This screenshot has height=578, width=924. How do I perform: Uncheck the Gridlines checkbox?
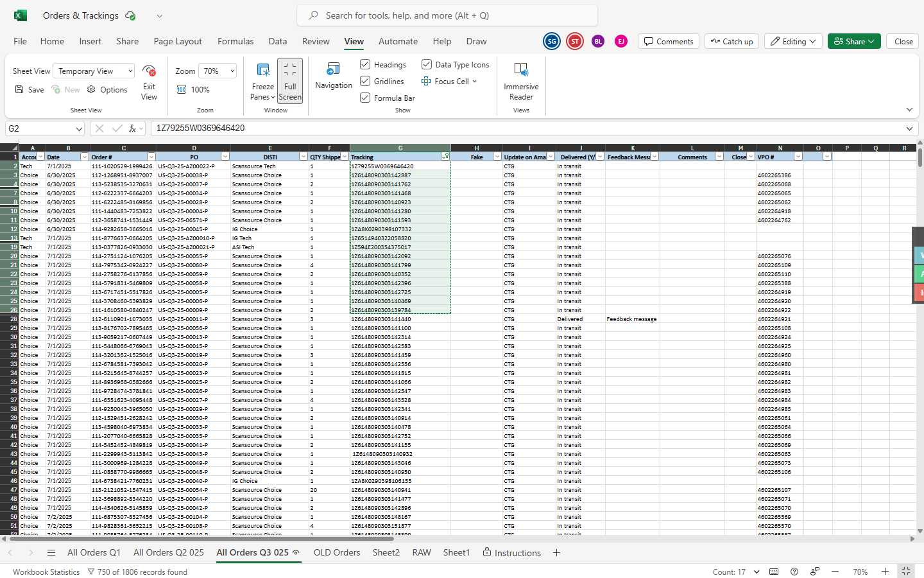click(365, 81)
